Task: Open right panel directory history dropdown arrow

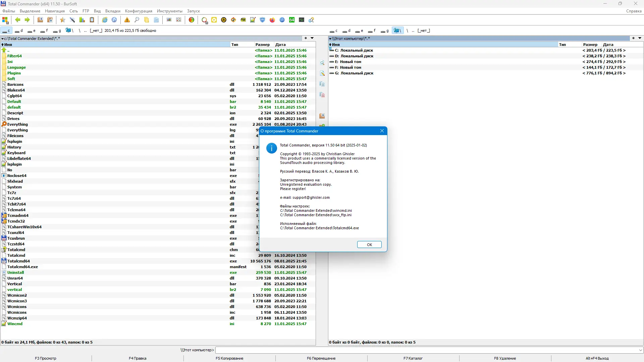Action: 640,38
